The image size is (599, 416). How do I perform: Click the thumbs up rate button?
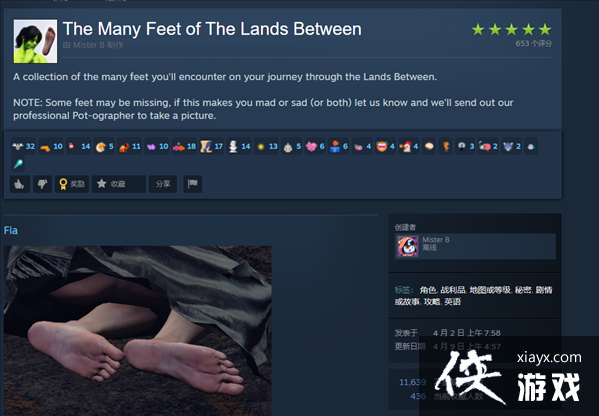19,184
